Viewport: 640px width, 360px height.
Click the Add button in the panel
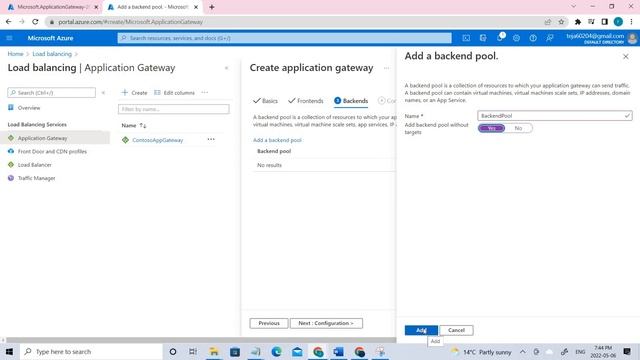point(421,330)
